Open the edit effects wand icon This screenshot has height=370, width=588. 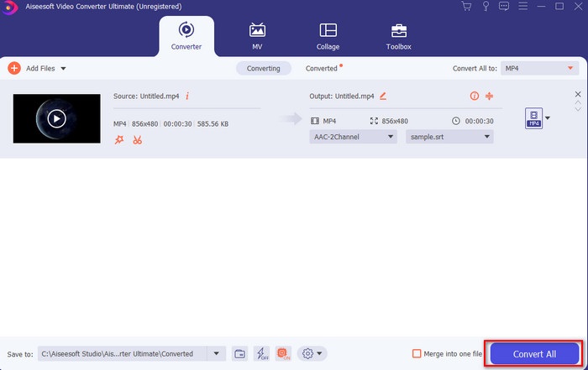point(119,140)
